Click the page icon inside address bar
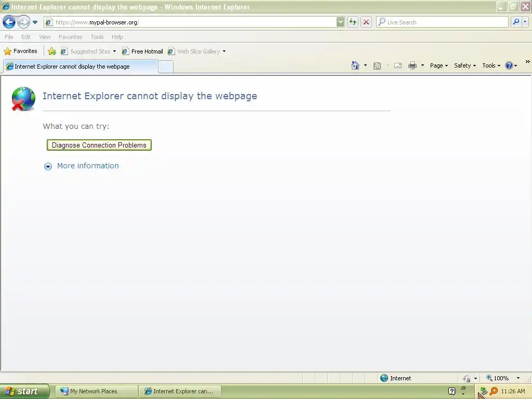532x399 pixels. click(49, 22)
